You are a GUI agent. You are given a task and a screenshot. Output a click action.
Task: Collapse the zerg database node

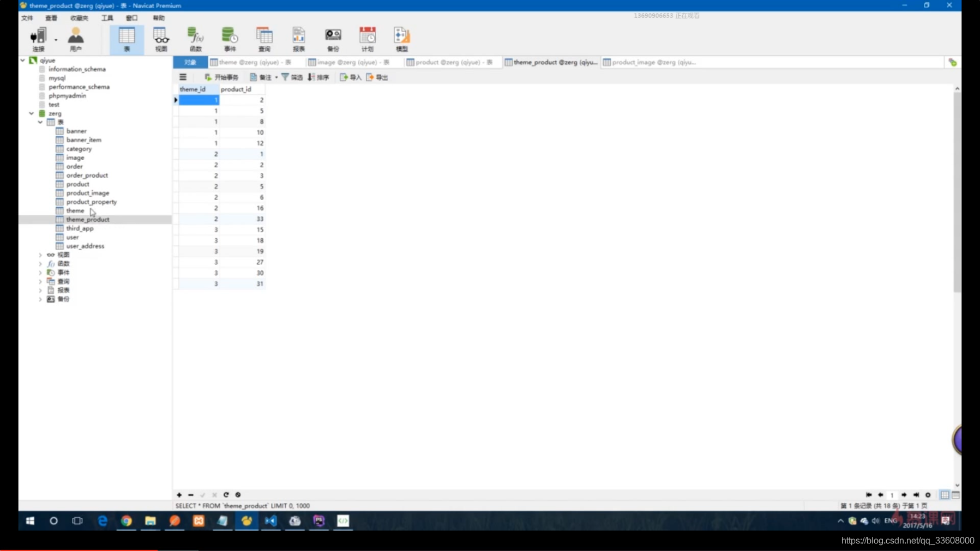tap(32, 113)
